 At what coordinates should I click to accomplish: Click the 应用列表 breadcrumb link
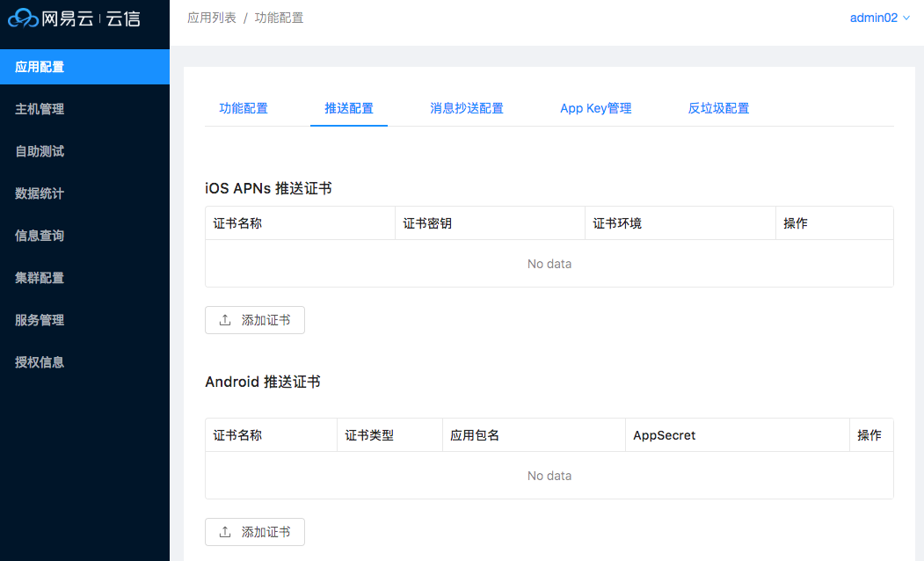212,18
